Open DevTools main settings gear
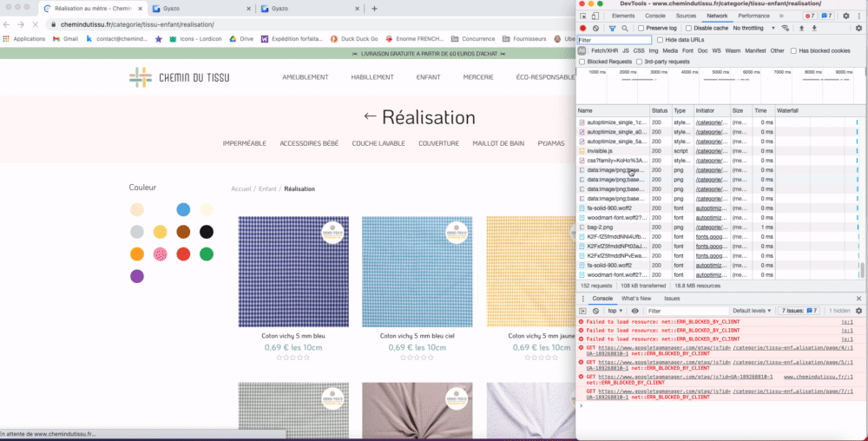The image size is (868, 441). point(845,16)
